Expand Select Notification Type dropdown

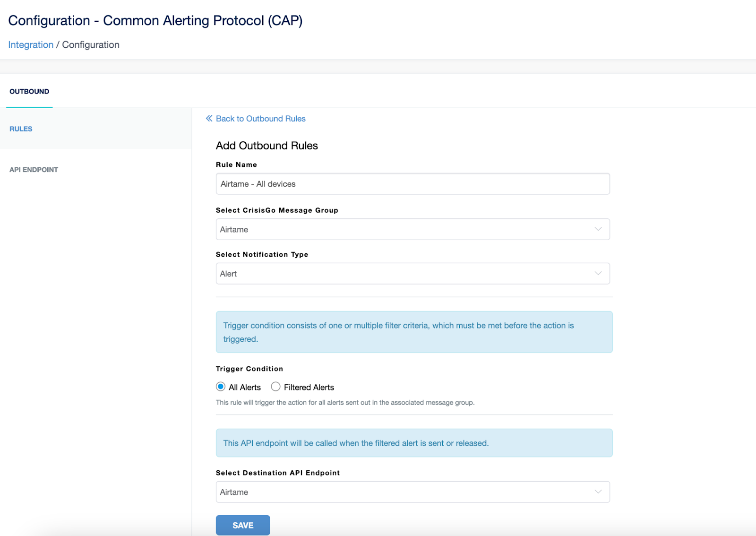point(412,274)
